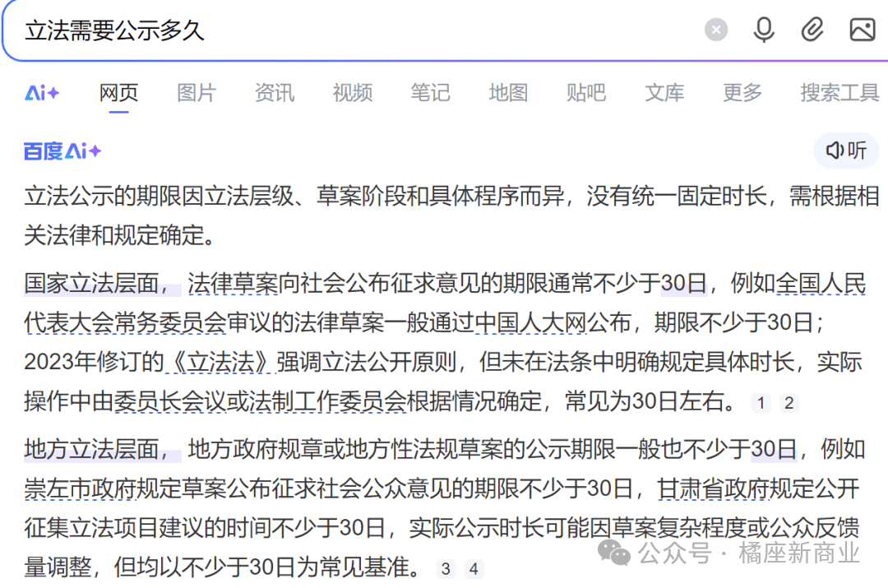Viewport: 888px width, 588px height.
Task: Open the 甘肃省政府 link
Action: (714, 488)
